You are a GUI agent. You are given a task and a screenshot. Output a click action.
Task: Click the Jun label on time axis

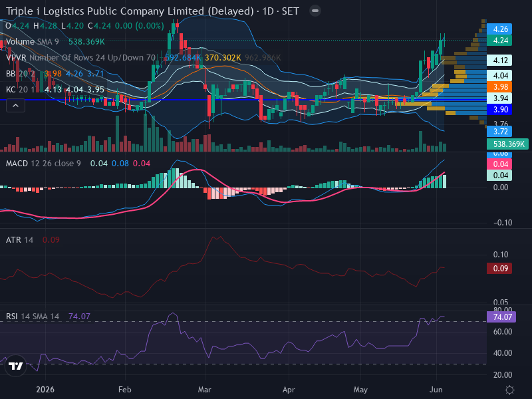(x=436, y=390)
